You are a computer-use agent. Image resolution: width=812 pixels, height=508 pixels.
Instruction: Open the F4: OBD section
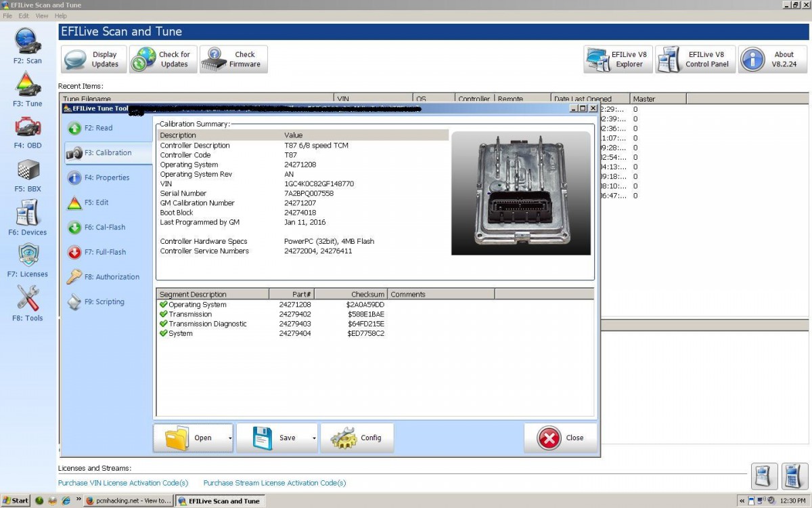click(x=28, y=131)
